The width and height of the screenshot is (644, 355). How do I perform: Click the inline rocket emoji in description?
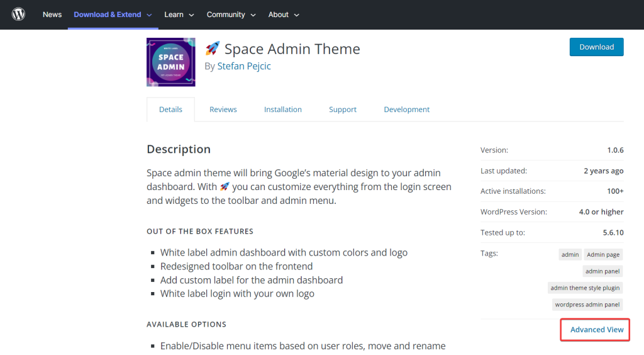(225, 186)
